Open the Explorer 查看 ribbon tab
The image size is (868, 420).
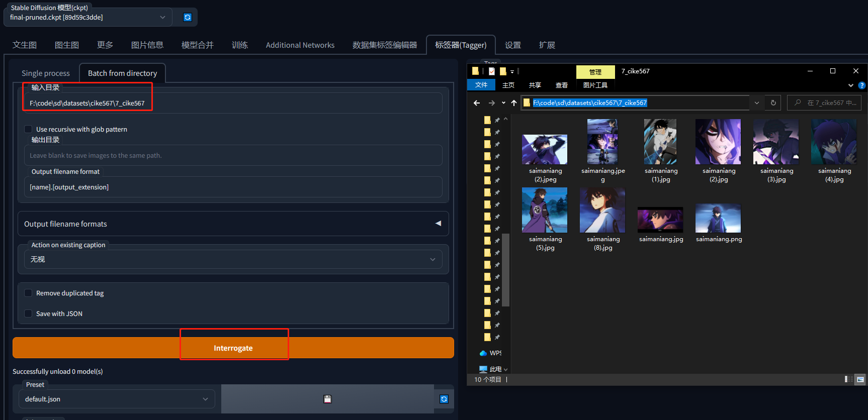coord(562,85)
